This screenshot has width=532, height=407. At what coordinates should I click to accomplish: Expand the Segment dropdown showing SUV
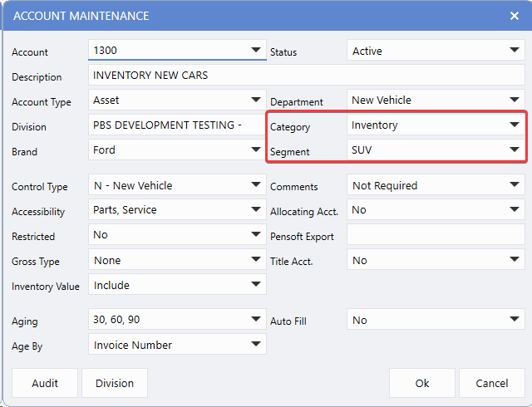(x=515, y=150)
